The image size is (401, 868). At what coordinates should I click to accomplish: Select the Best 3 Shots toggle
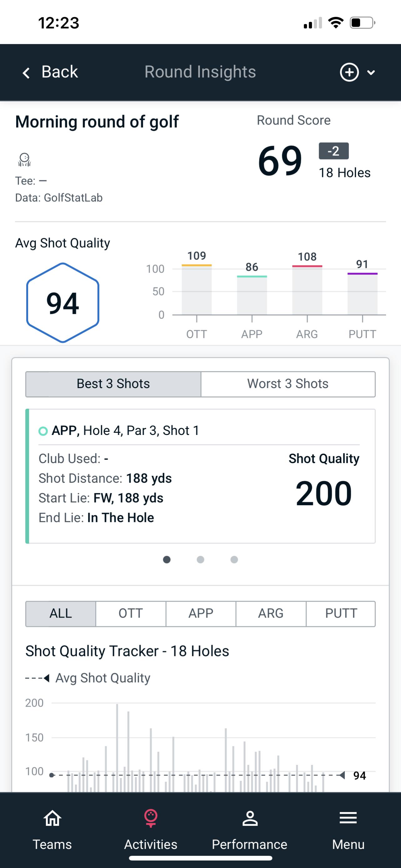pyautogui.click(x=113, y=384)
